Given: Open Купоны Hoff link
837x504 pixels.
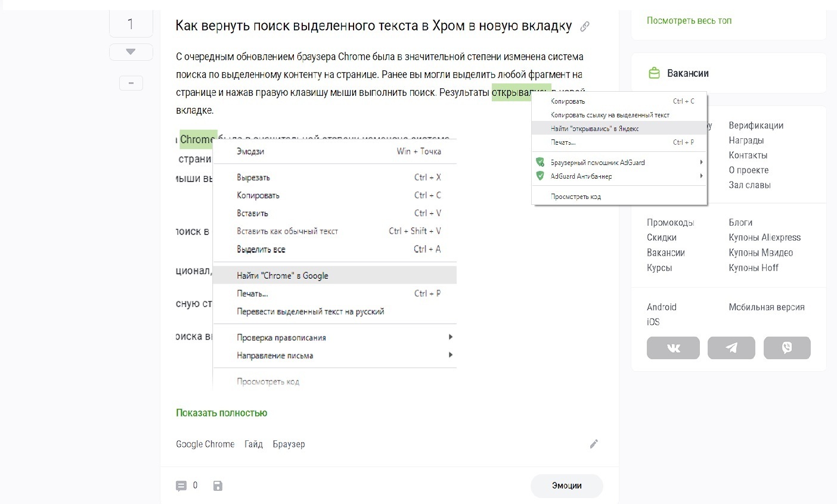Looking at the screenshot, I should click(754, 268).
